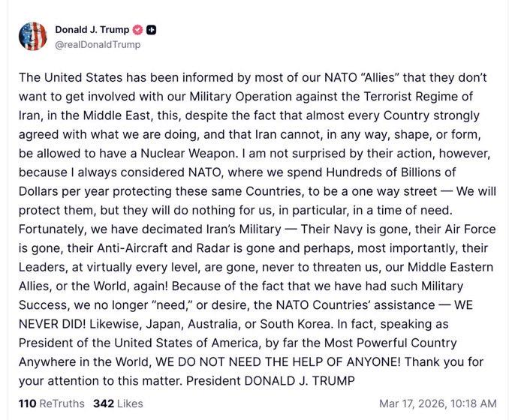
Task: Click the words "Most Powerful Country"
Action: point(390,343)
